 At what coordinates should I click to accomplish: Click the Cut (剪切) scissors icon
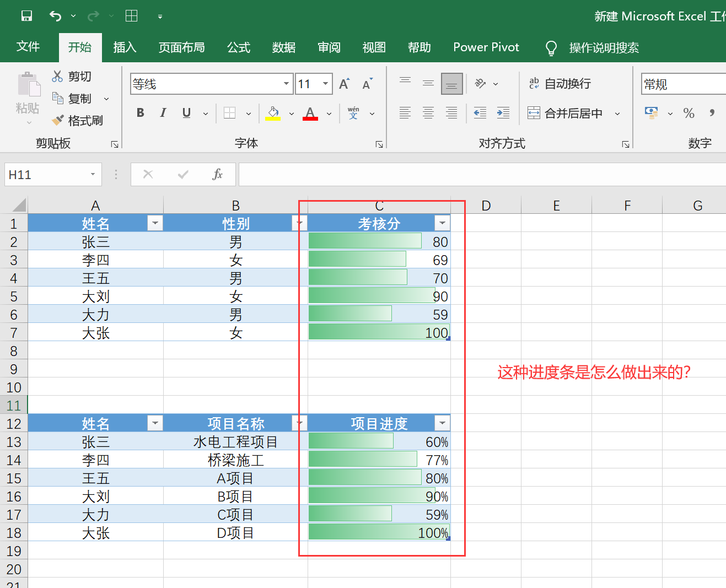click(x=57, y=76)
